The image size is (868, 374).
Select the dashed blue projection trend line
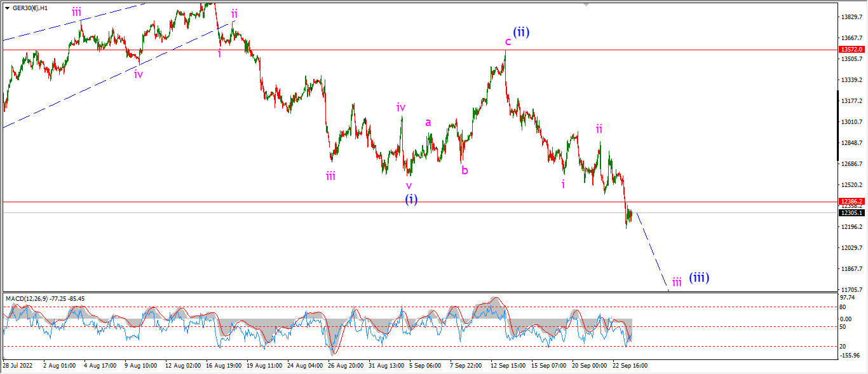(x=653, y=251)
